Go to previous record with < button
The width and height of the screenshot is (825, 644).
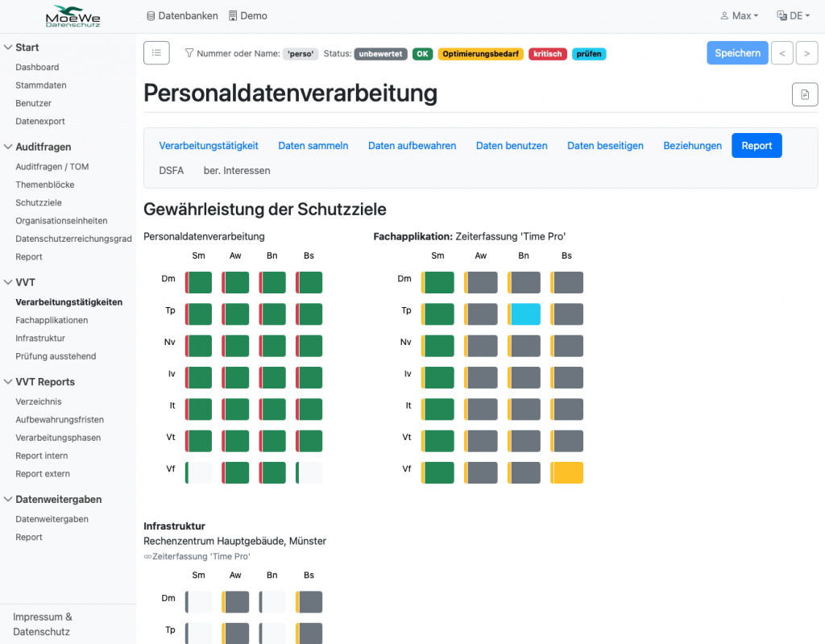tap(781, 53)
